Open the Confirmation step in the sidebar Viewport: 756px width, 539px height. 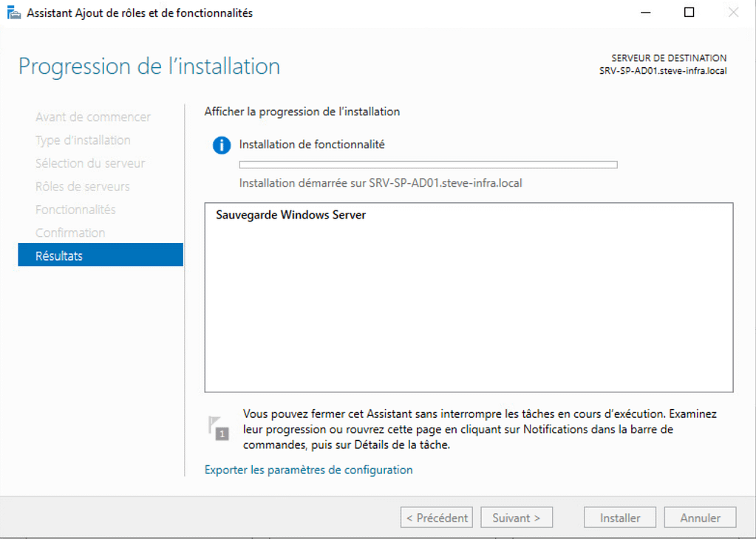tap(70, 233)
